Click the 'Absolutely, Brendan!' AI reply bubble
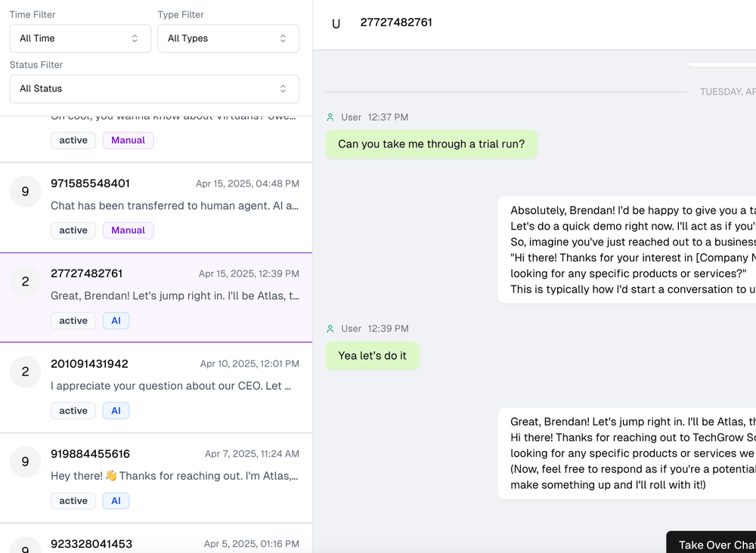This screenshot has height=553, width=756. click(x=627, y=249)
